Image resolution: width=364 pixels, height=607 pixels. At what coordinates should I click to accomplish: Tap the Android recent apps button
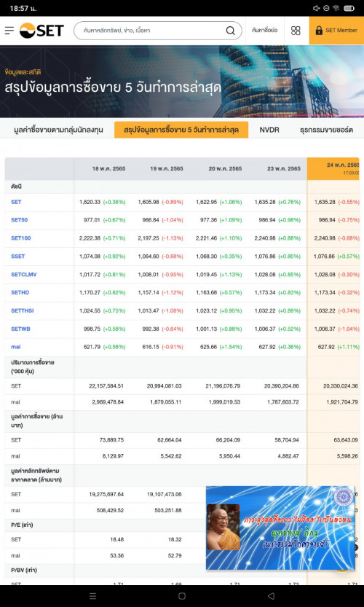[93, 596]
